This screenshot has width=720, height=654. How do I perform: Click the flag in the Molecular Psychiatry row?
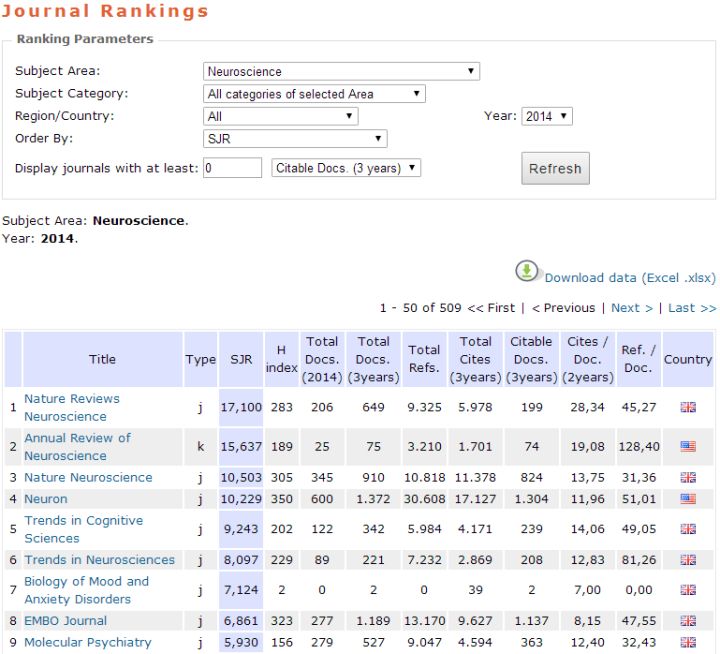[688, 642]
